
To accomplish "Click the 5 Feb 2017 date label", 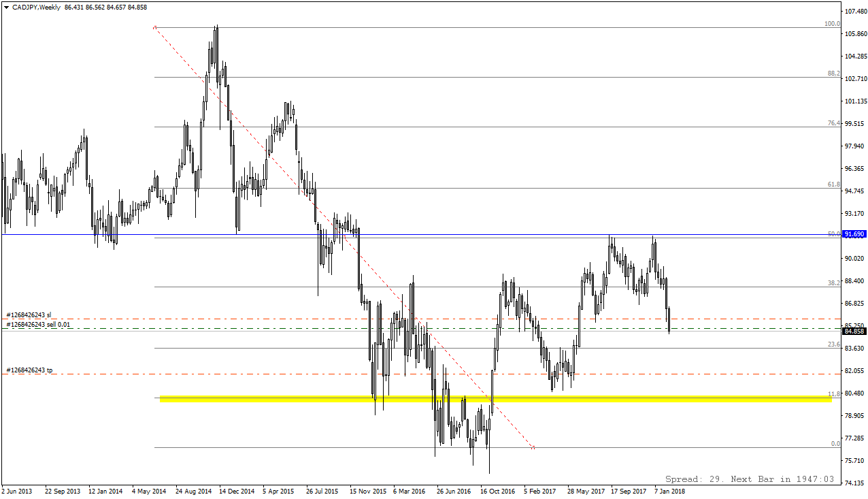I will pyautogui.click(x=540, y=491).
